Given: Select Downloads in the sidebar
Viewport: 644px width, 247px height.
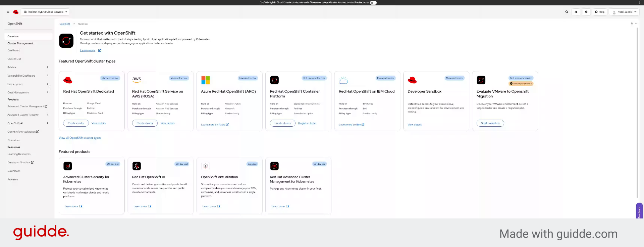Looking at the screenshot, I should (14, 171).
